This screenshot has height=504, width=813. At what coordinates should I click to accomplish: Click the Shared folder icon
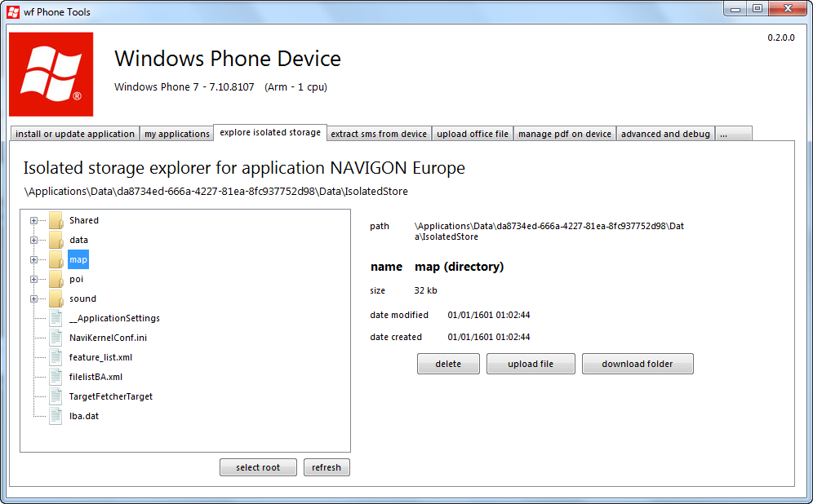(x=56, y=220)
